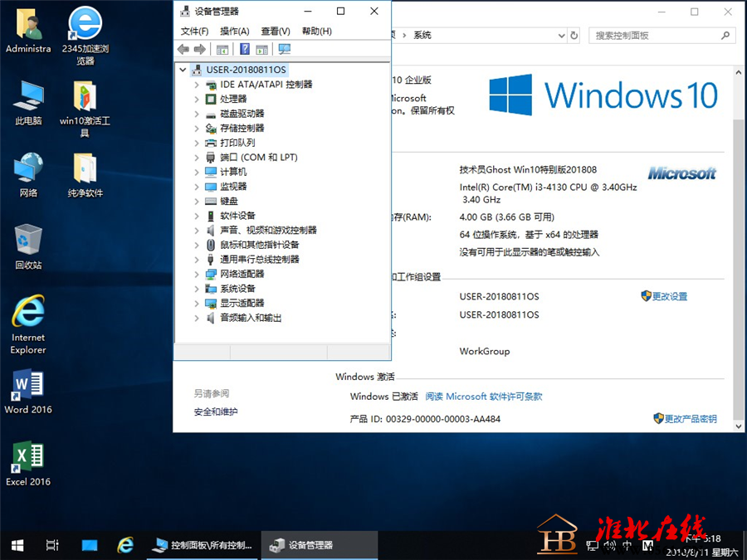The height and width of the screenshot is (560, 747).
Task: Click the scroll up arrow in System window
Action: 739,72
